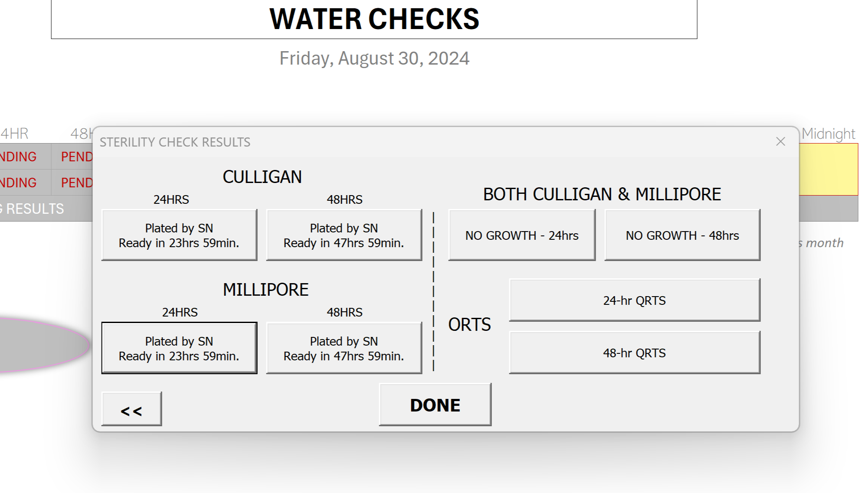Go back with the << button
This screenshot has height=493, width=868.
[x=131, y=409]
